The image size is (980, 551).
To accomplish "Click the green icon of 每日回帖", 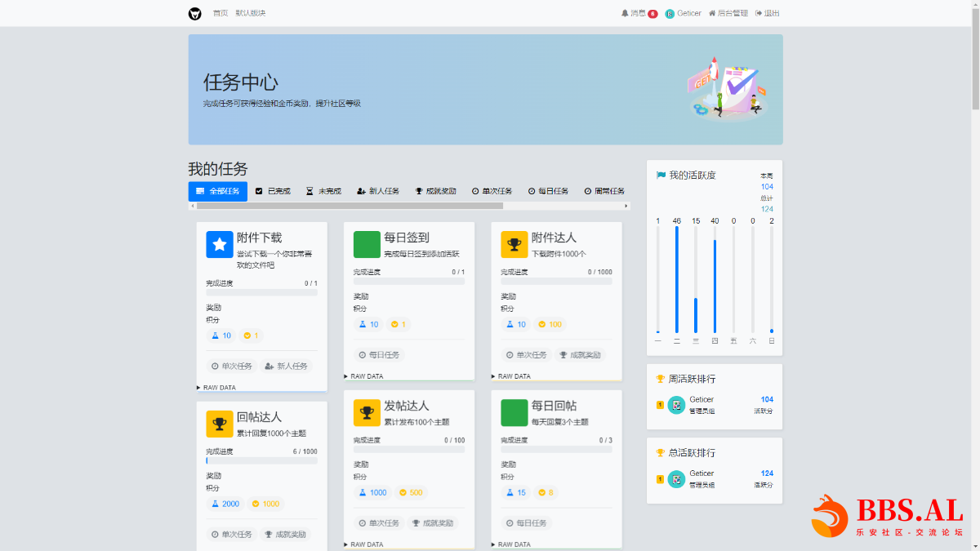I will 514,412.
